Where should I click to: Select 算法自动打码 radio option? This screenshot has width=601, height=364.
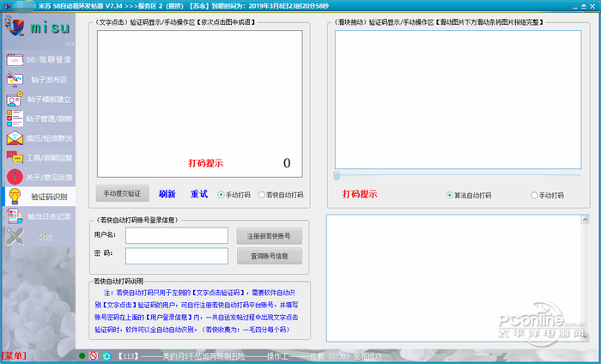450,195
